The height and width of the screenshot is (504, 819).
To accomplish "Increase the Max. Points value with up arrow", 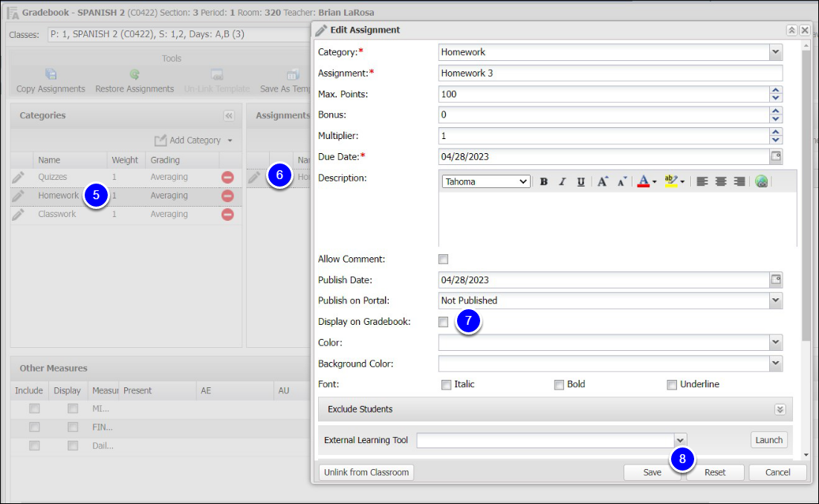I will [776, 91].
